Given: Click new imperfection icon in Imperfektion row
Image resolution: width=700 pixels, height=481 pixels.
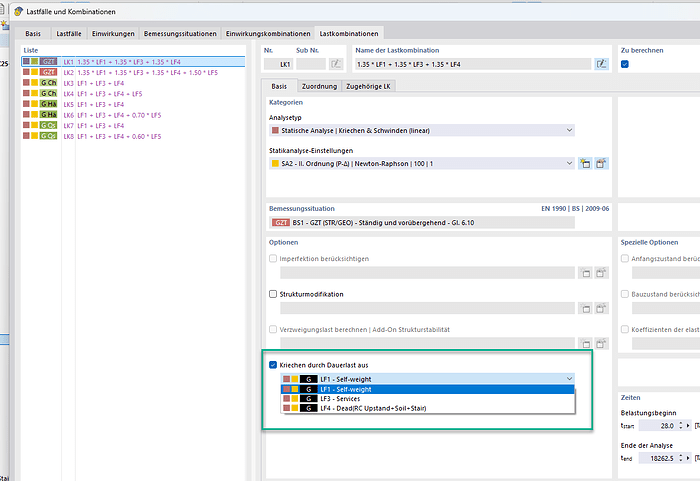Looking at the screenshot, I should [x=585, y=273].
